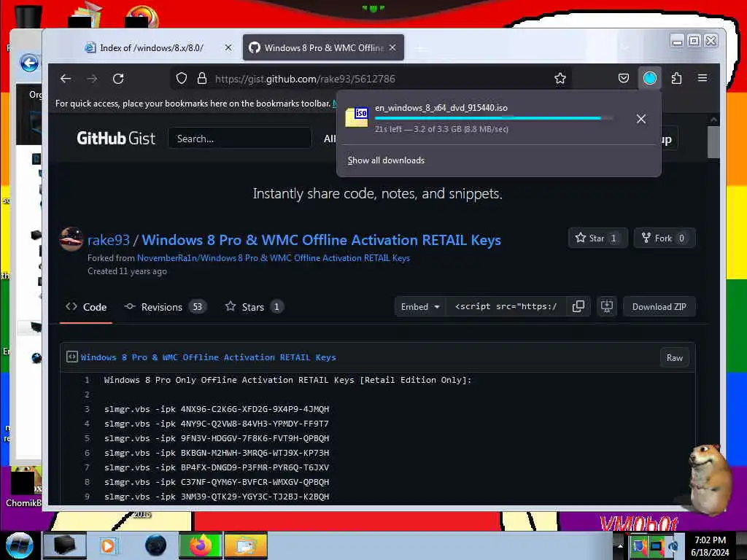
Task: Open the GitHub Gist logo link
Action: tap(116, 138)
